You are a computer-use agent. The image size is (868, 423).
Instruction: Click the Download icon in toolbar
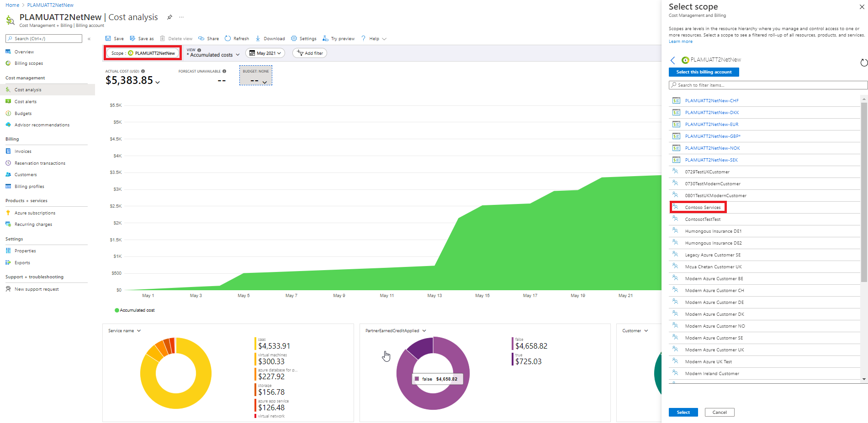[258, 39]
